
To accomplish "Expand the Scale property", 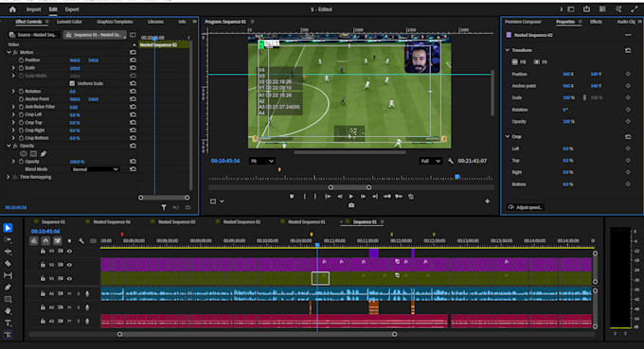I will pos(13,68).
